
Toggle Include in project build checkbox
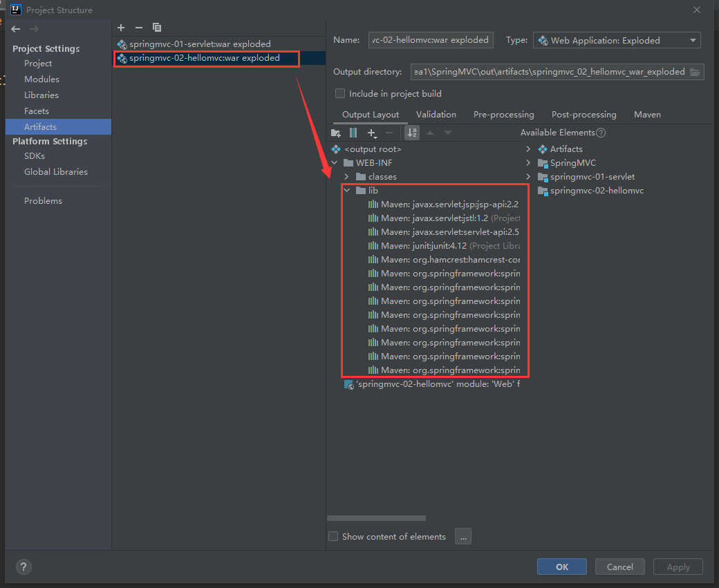coord(340,93)
